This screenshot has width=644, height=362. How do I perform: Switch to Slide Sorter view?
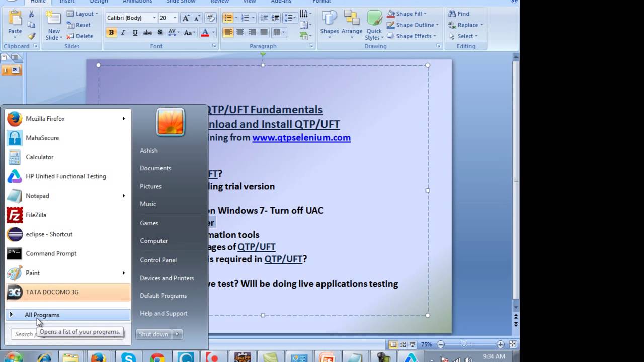point(403,344)
